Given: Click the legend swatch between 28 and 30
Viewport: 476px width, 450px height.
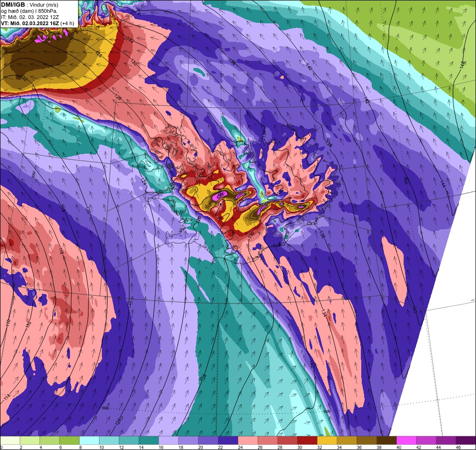Looking at the screenshot, I should tap(288, 440).
